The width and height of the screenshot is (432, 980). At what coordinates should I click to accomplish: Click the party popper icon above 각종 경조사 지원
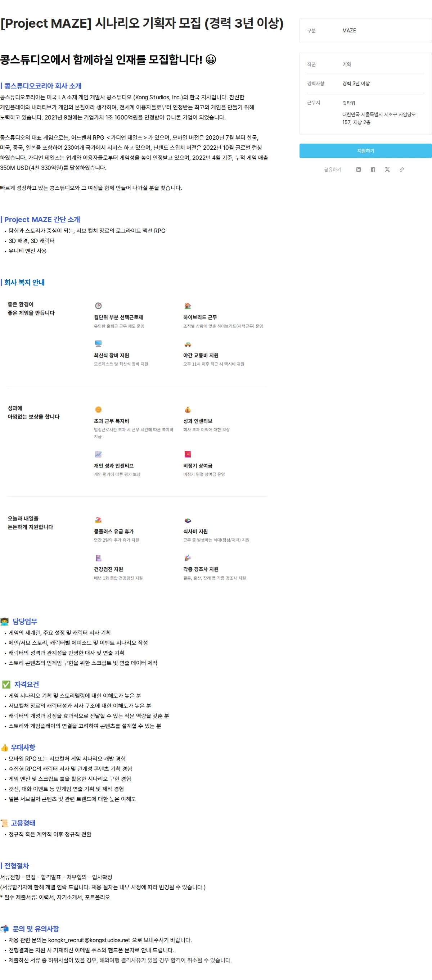click(x=188, y=558)
